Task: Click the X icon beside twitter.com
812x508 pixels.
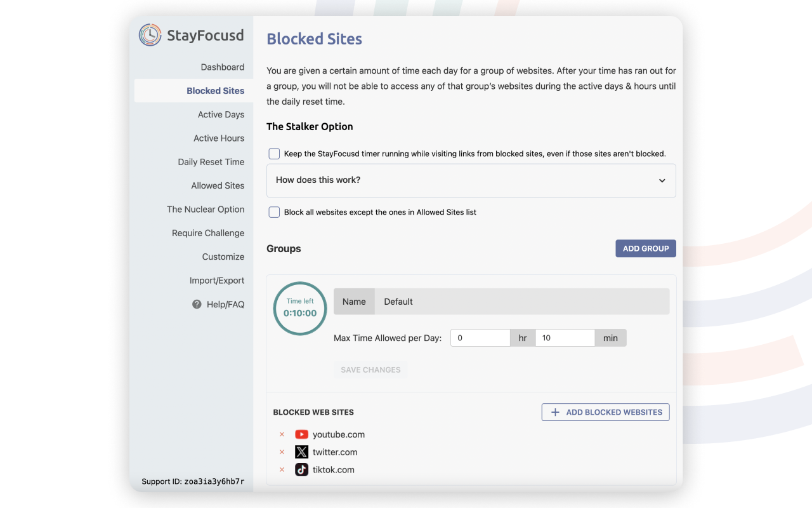Action: click(x=301, y=451)
